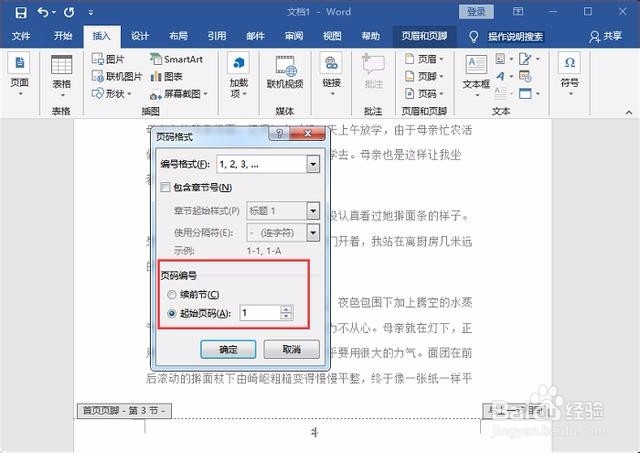Increase start page number with up arrow

pos(287,309)
